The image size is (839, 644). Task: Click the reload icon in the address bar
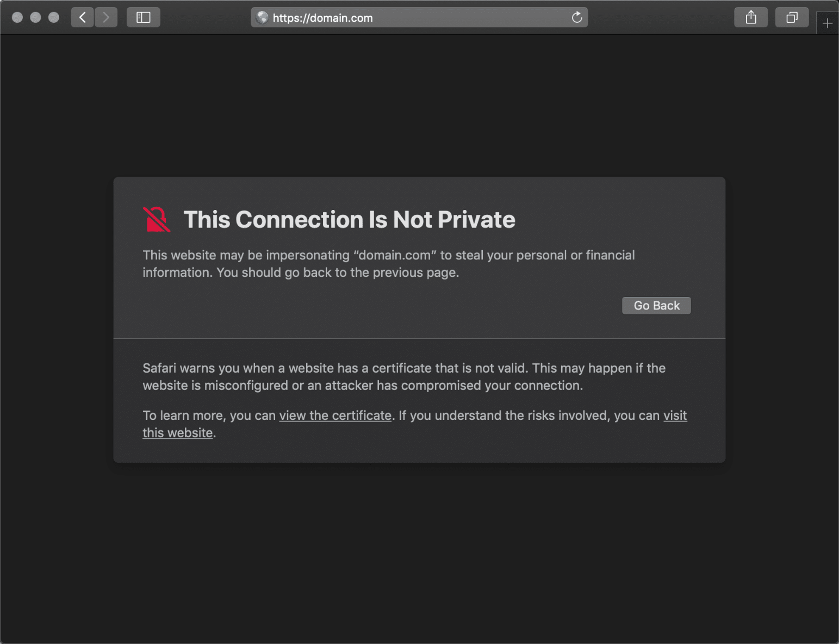point(576,17)
